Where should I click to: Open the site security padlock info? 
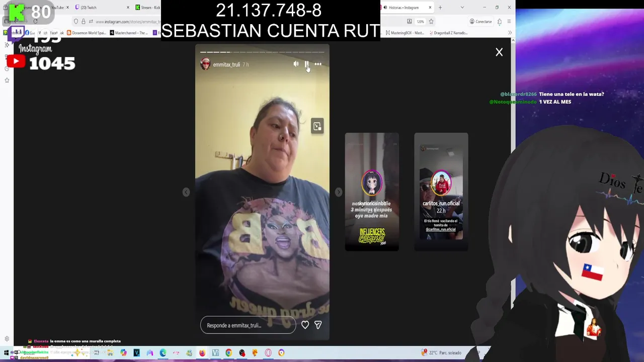[x=84, y=22]
